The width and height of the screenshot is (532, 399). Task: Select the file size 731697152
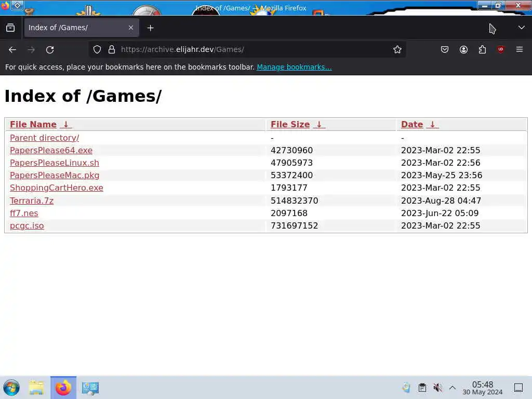tap(295, 225)
